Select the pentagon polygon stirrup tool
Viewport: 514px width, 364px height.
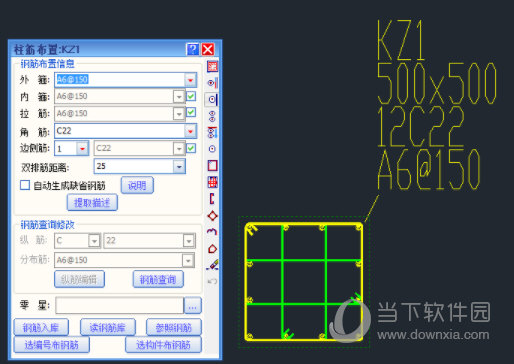coord(212,249)
